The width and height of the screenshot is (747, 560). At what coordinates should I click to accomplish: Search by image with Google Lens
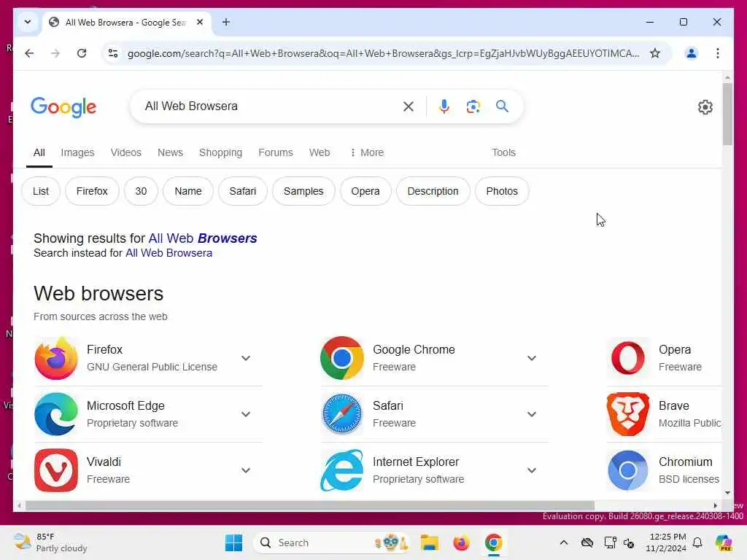point(473,106)
